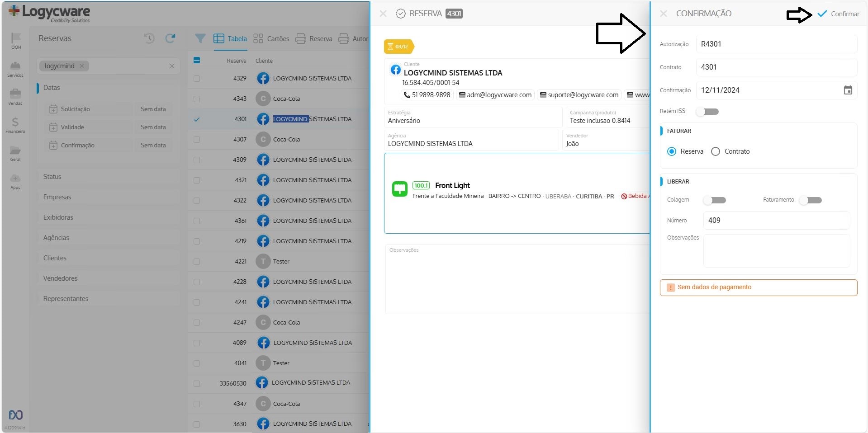Click the Contrato field 4301
The width and height of the screenshot is (868, 433).
click(x=776, y=67)
